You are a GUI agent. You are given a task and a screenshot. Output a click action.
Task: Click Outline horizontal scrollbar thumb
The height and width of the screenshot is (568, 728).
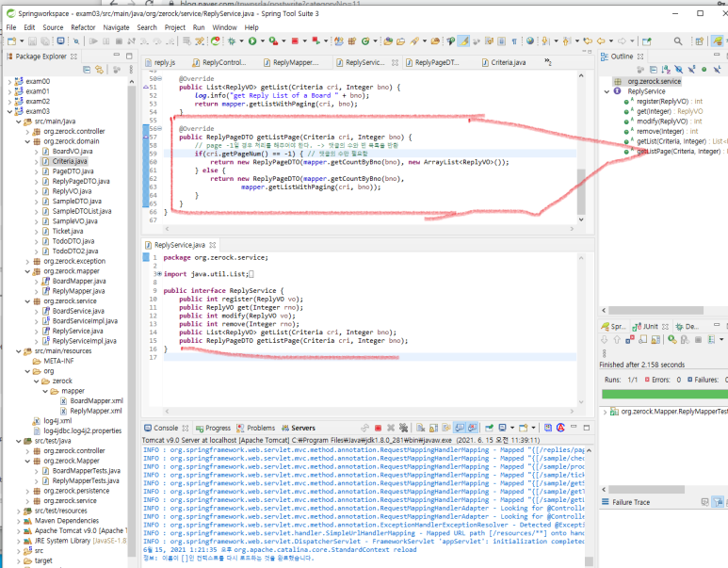(656, 310)
